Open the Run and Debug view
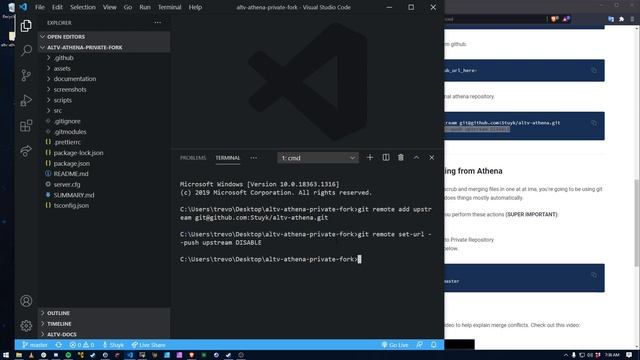 click(x=26, y=100)
